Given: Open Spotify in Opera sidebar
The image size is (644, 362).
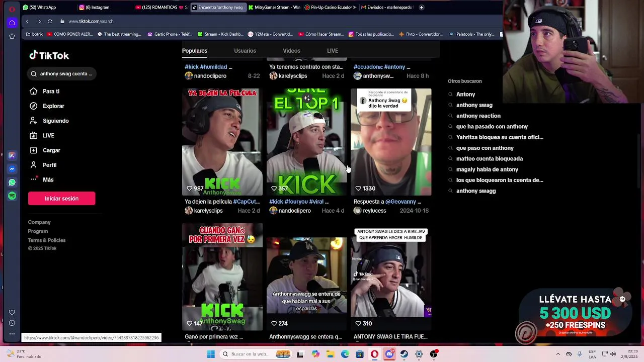Looking at the screenshot, I should pyautogui.click(x=12, y=196).
